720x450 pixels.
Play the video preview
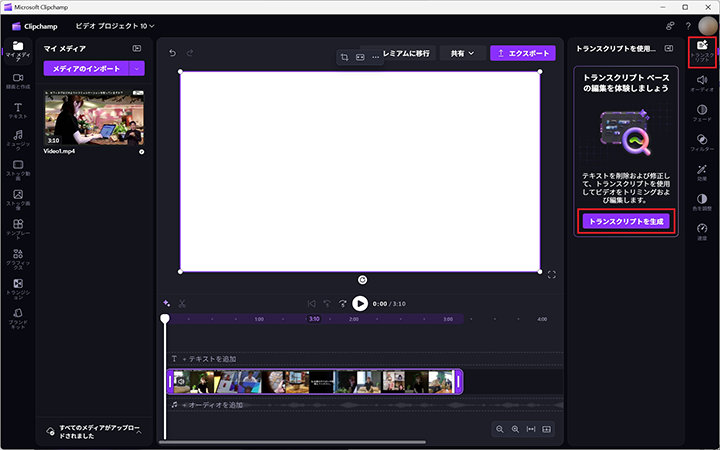click(x=360, y=304)
